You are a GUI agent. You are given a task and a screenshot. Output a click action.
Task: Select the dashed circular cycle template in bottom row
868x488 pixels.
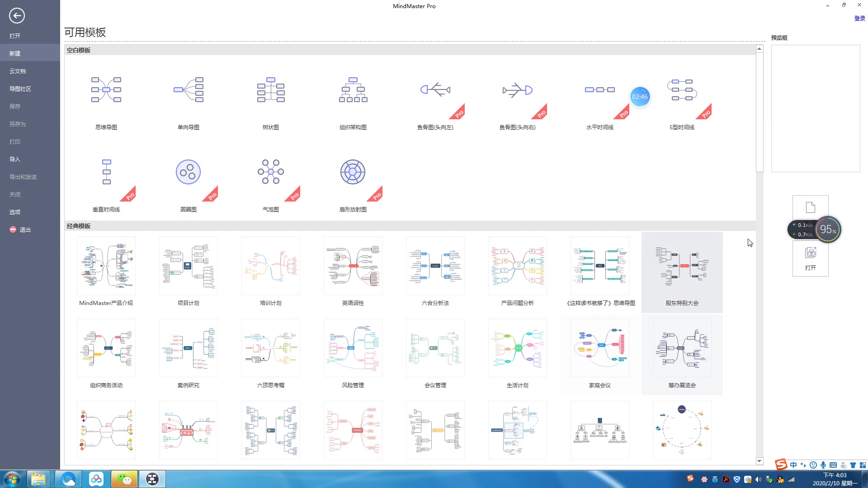682,431
